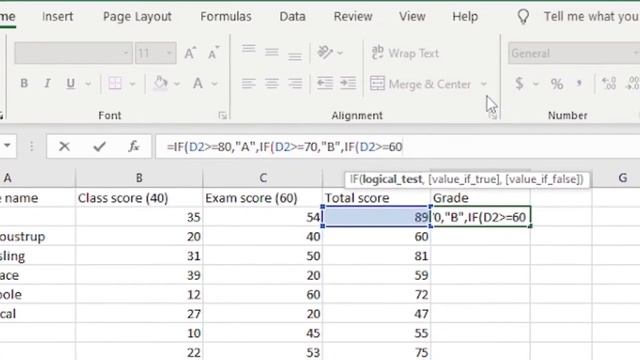Select total score cell showing 72
Image resolution: width=640 pixels, height=360 pixels.
376,294
